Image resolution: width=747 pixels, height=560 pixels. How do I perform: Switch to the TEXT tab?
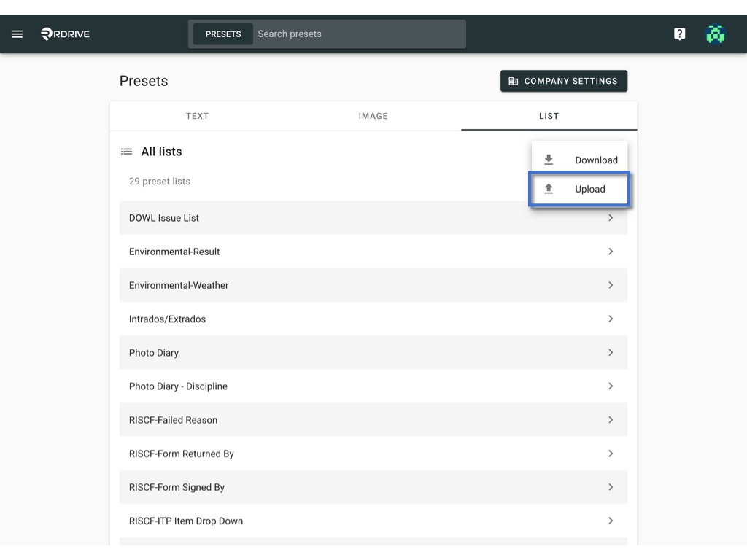(x=197, y=116)
